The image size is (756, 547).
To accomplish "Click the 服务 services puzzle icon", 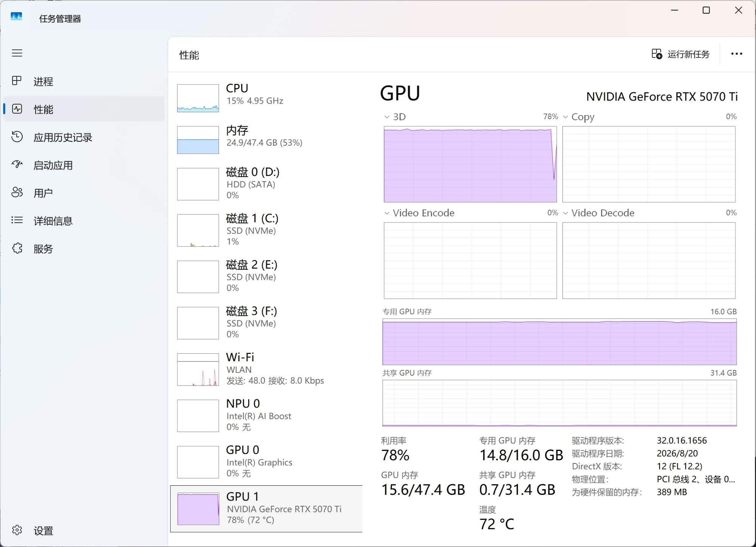I will (17, 249).
